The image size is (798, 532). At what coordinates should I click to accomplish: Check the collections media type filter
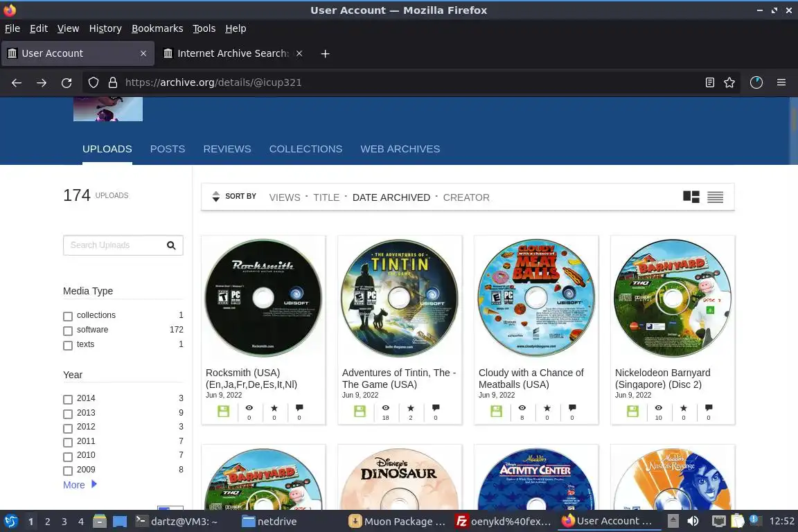pyautogui.click(x=68, y=316)
